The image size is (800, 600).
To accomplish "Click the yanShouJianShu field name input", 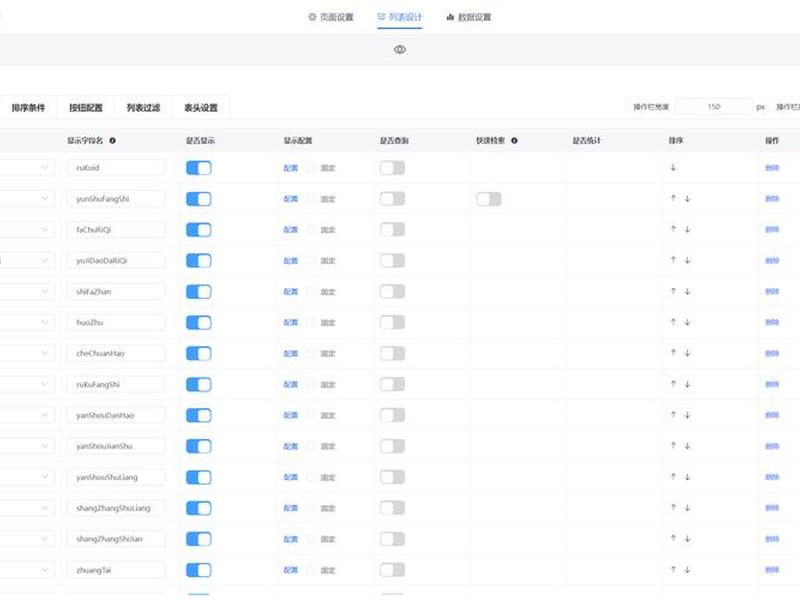I will (116, 446).
